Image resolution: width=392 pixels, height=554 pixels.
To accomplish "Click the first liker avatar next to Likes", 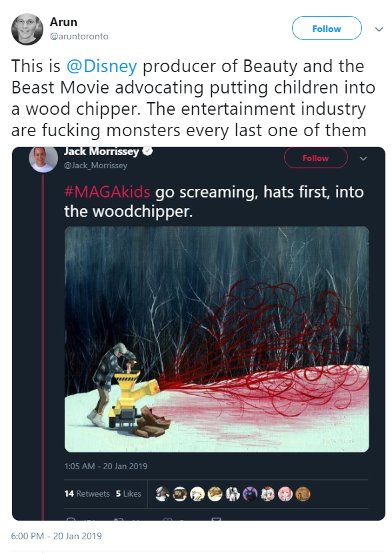I will (162, 494).
